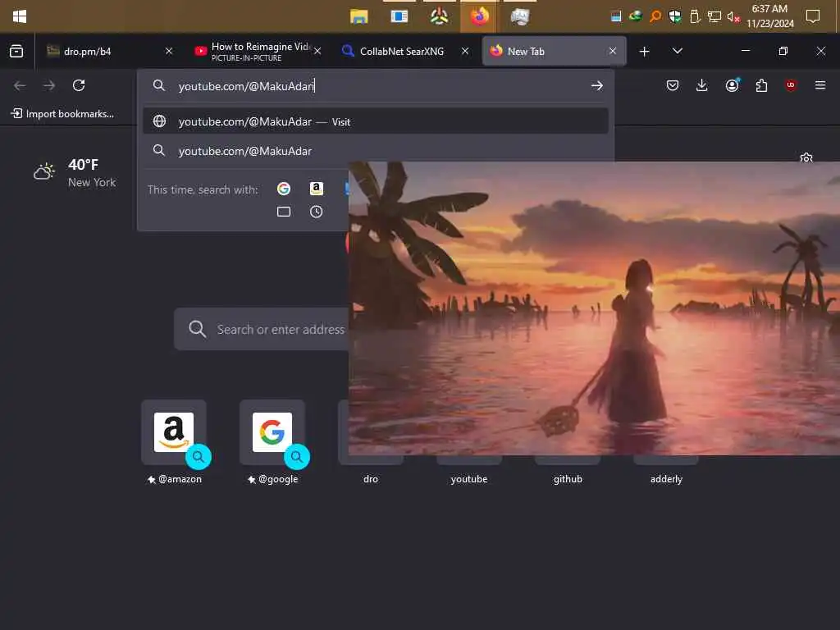Close the CollabNet SearXNG tab
The height and width of the screenshot is (630, 840).
(465, 51)
